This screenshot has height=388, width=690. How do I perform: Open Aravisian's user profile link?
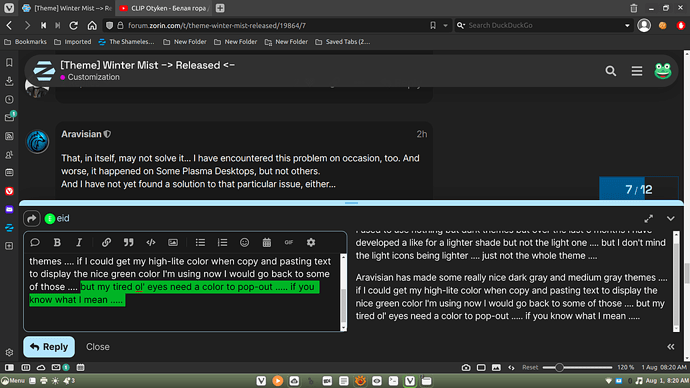point(81,134)
